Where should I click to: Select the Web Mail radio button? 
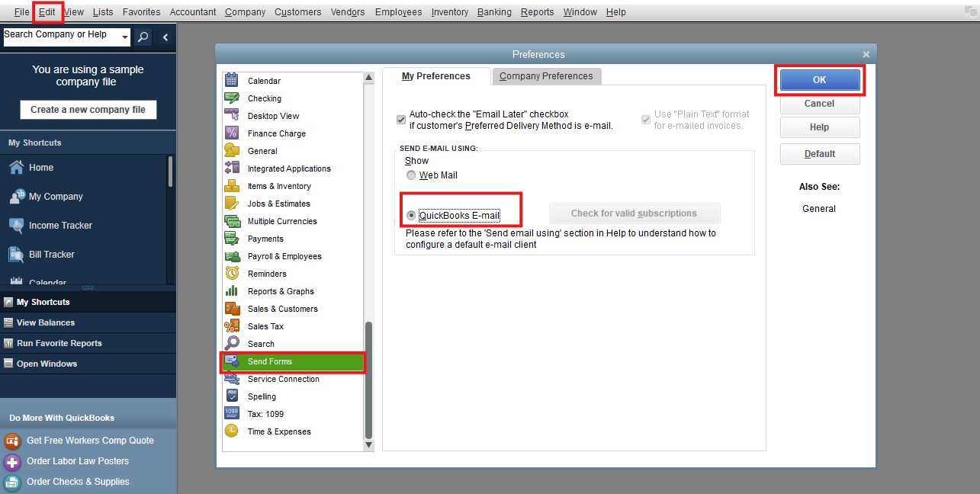(411, 175)
